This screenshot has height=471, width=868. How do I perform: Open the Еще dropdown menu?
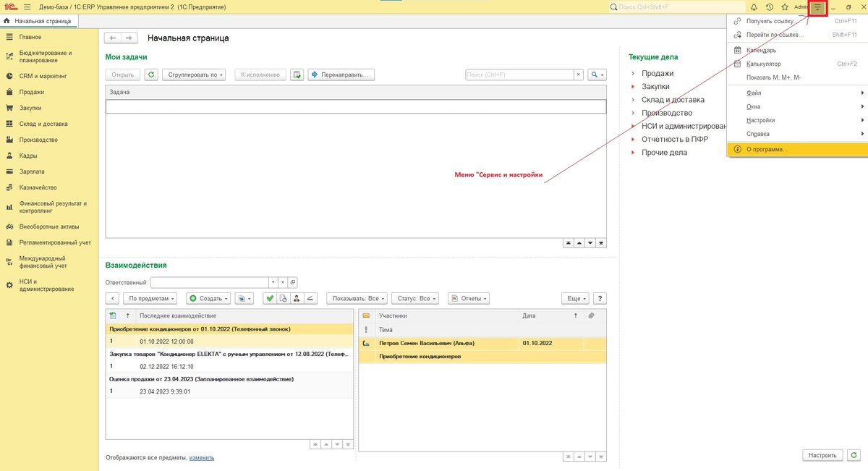[x=575, y=298]
